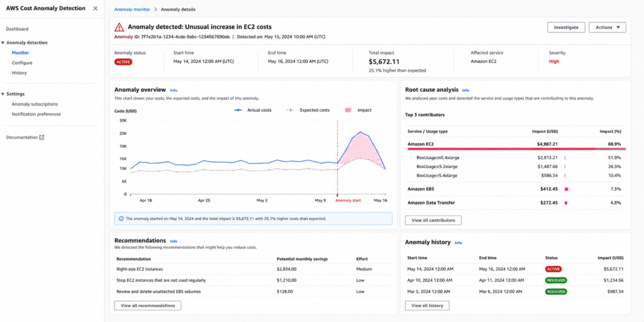This screenshot has width=644, height=322.
Task: Click the $2,834.00 potential savings value
Action: pos(287,269)
